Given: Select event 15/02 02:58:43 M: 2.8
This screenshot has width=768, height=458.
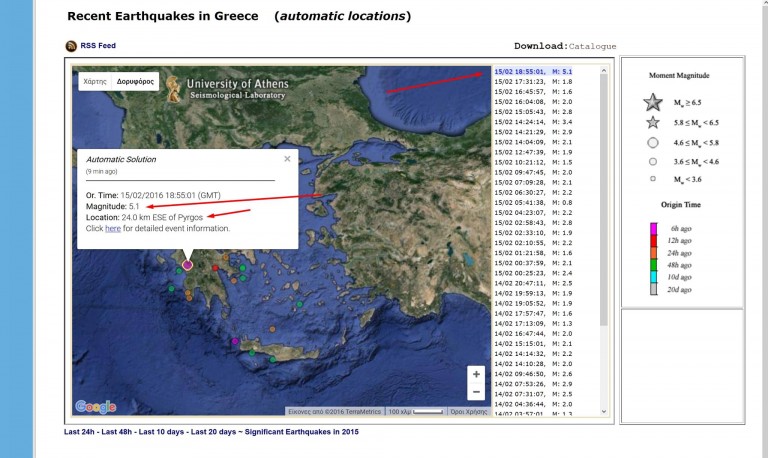Looking at the screenshot, I should (x=533, y=223).
